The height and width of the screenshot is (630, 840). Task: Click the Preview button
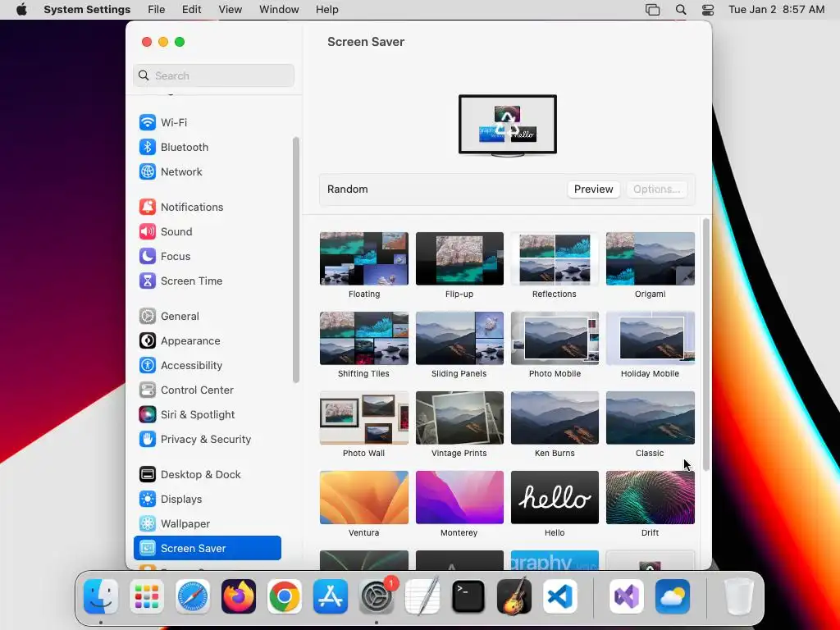594,189
